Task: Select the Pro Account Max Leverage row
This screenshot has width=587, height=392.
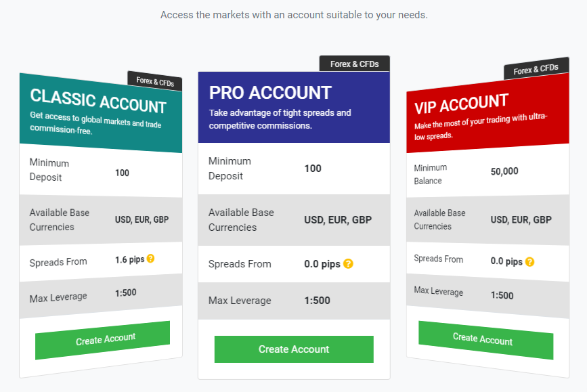Action: (294, 301)
